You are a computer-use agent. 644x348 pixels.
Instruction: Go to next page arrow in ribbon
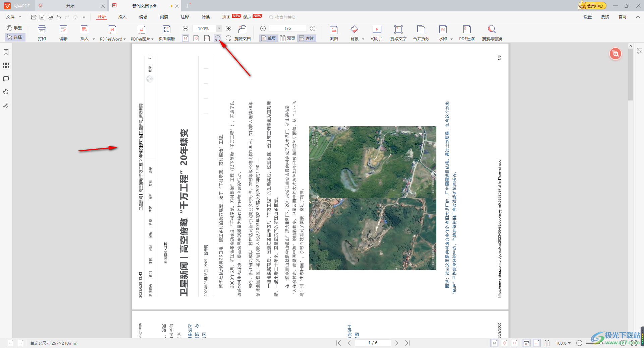tap(313, 28)
